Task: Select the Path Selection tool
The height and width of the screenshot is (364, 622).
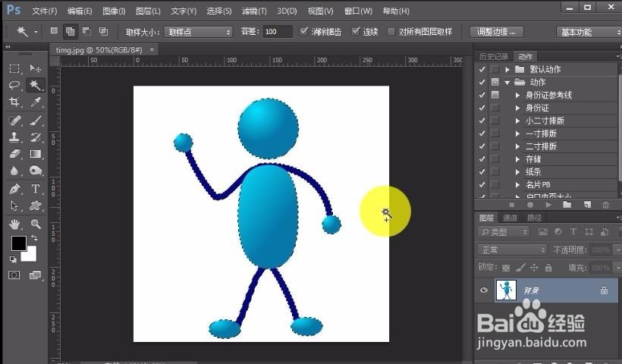Action: (x=14, y=206)
